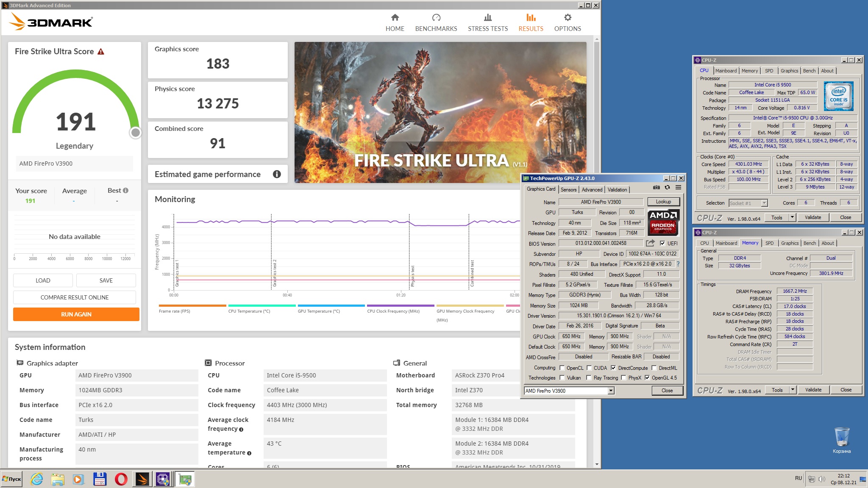Click the Bus Interface question mark in GPU-Z

(678, 264)
